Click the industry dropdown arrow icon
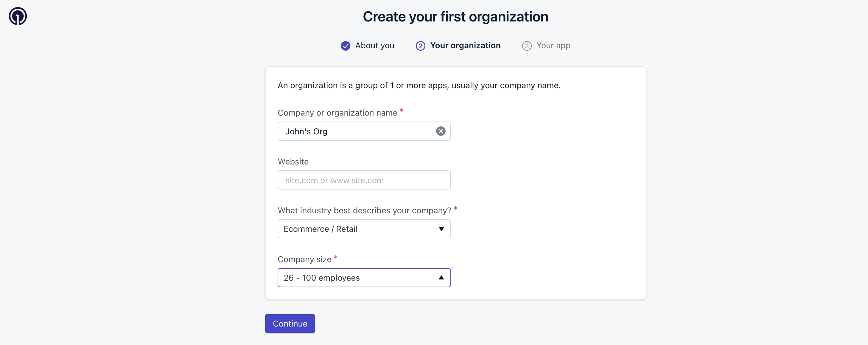 pyautogui.click(x=441, y=229)
